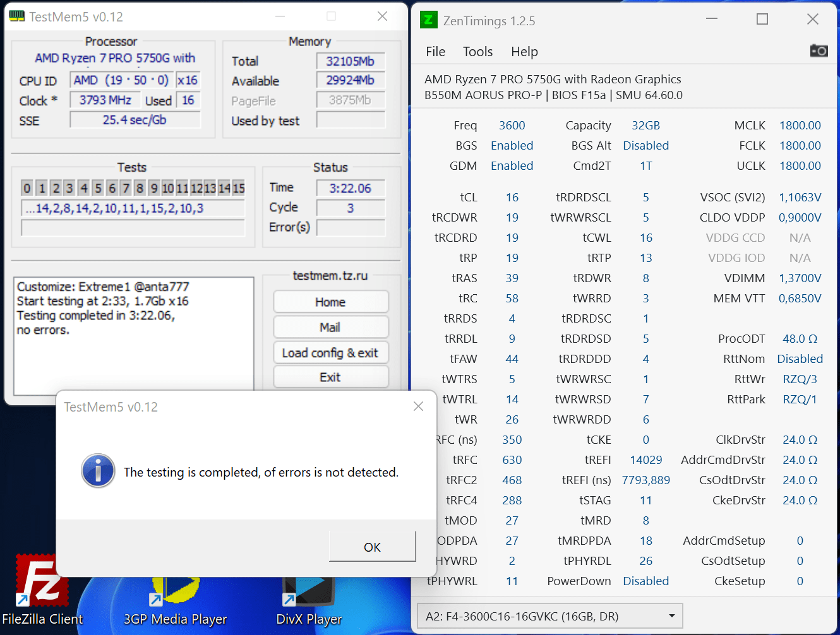Click the GDM Enabled value
Viewport: 840px width, 635px height.
(512, 166)
